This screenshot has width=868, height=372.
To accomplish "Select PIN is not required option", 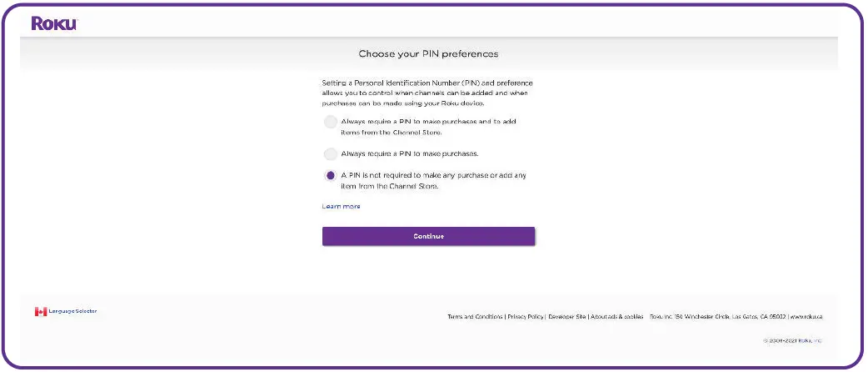I will point(331,175).
